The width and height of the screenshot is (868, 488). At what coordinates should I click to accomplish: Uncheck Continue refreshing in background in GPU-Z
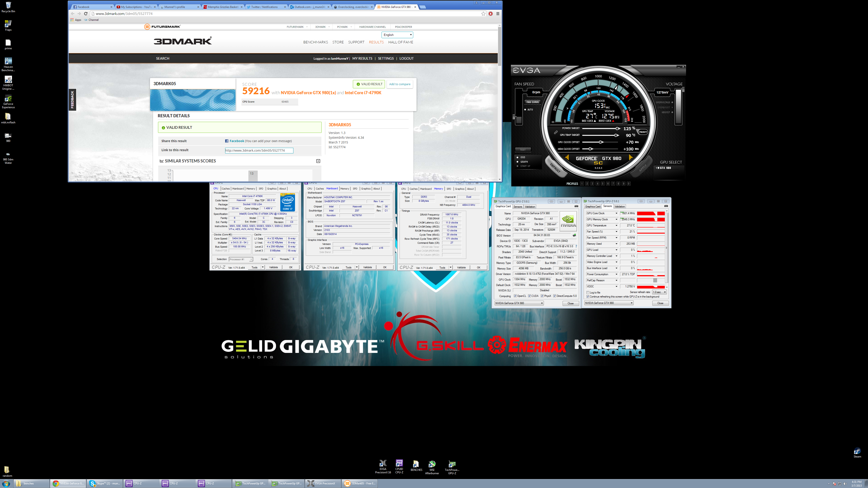pyautogui.click(x=588, y=297)
